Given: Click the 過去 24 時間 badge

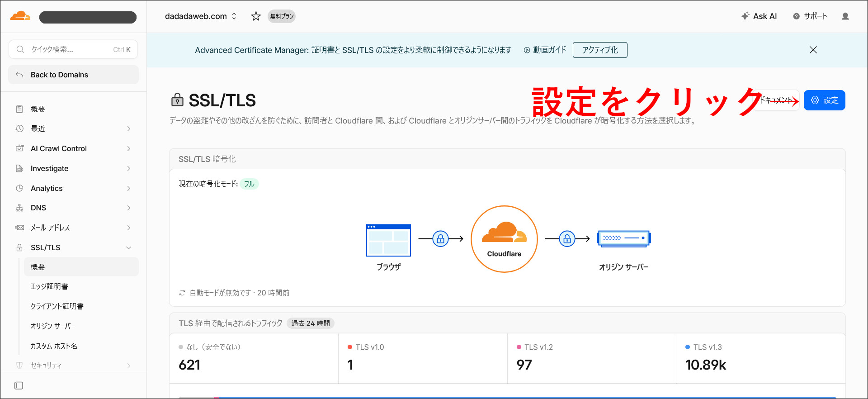Looking at the screenshot, I should (311, 323).
